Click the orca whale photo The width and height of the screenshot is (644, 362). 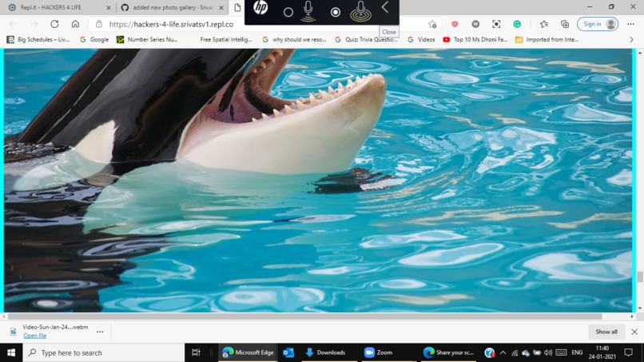[x=318, y=181]
